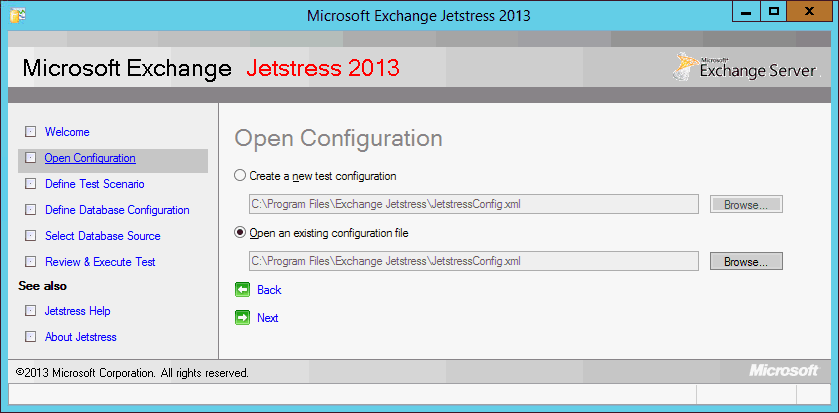Open Define Database Configuration step

[x=117, y=210]
